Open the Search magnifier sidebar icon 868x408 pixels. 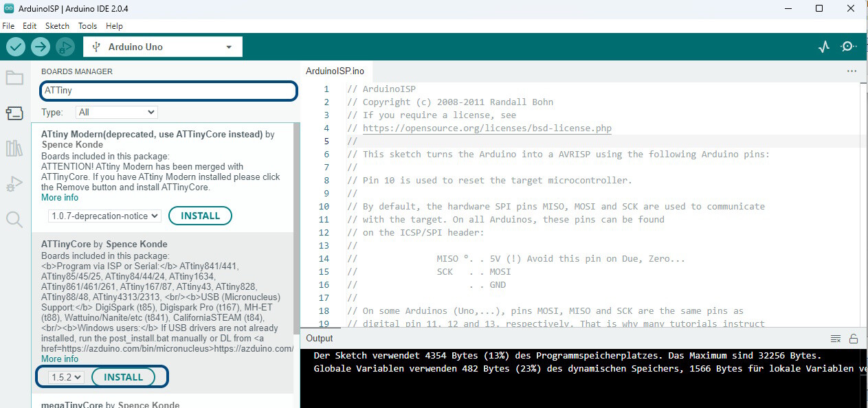pyautogui.click(x=14, y=219)
